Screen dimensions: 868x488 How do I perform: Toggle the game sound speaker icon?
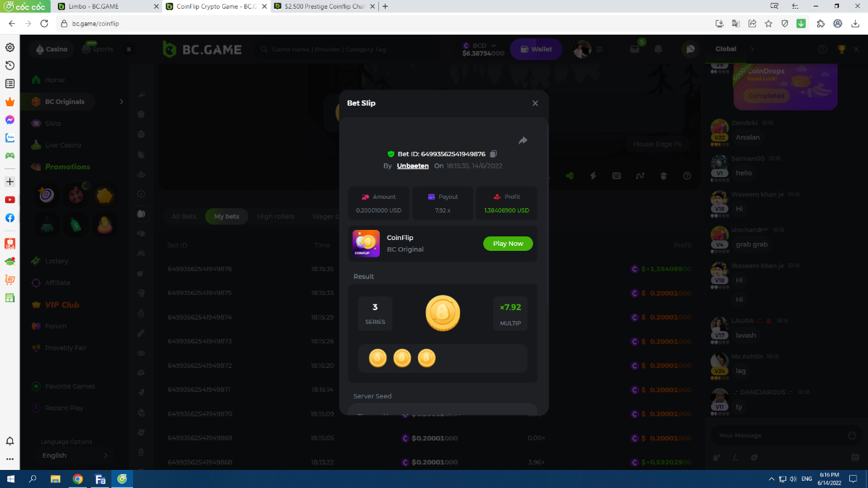pyautogui.click(x=569, y=176)
